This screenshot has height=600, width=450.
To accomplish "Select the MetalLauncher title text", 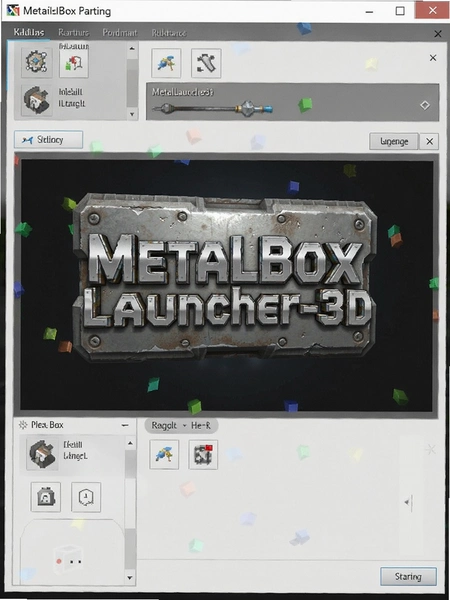I will pos(183,92).
